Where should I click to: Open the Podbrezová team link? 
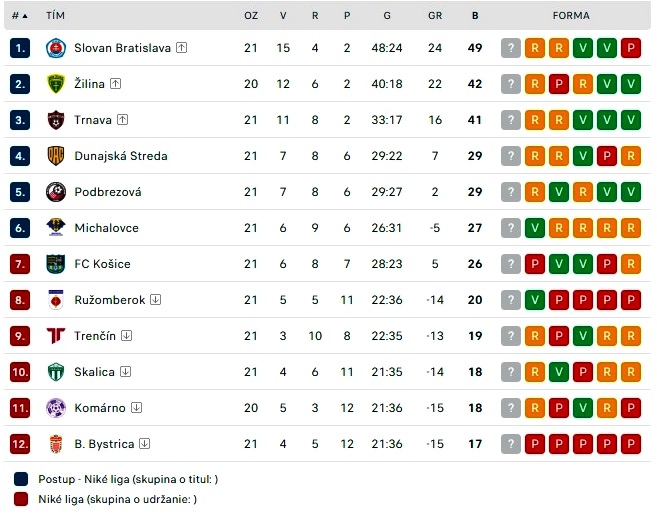tap(108, 192)
